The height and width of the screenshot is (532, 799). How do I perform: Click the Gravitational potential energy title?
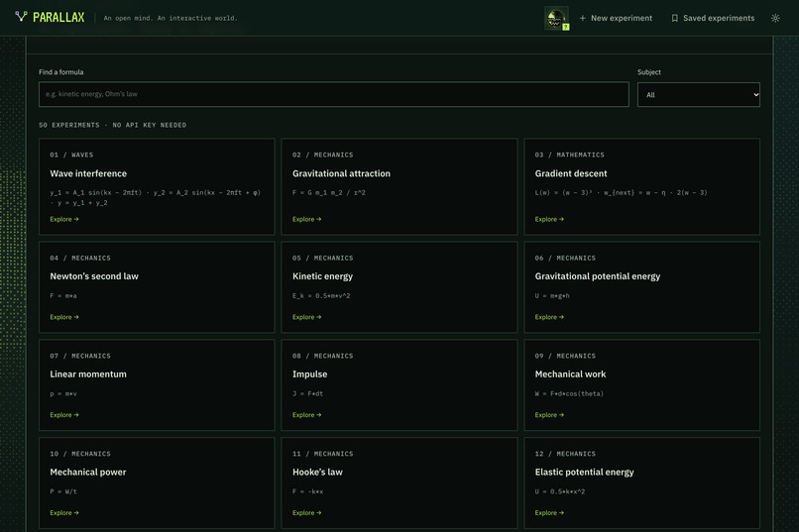(x=597, y=276)
